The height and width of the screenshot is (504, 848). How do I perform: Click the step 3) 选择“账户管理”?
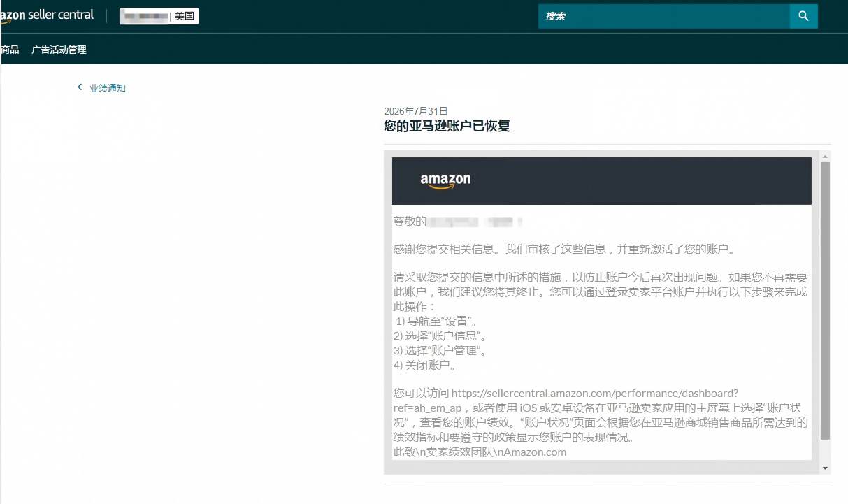440,351
